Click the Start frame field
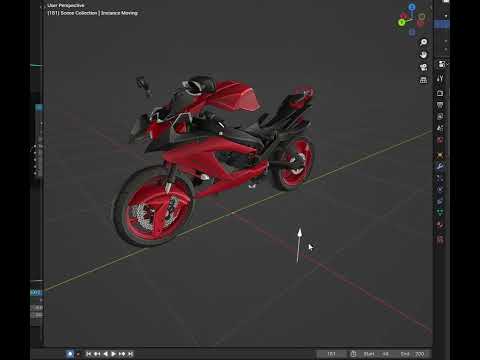 [377, 354]
